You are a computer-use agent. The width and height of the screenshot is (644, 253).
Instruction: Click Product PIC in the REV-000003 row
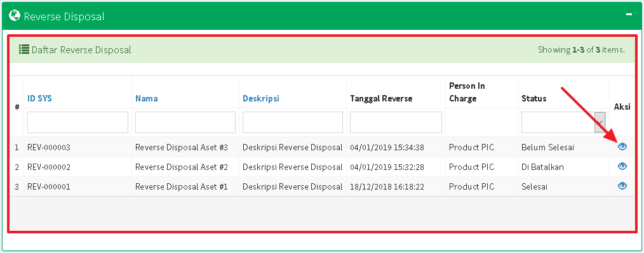[x=471, y=147]
